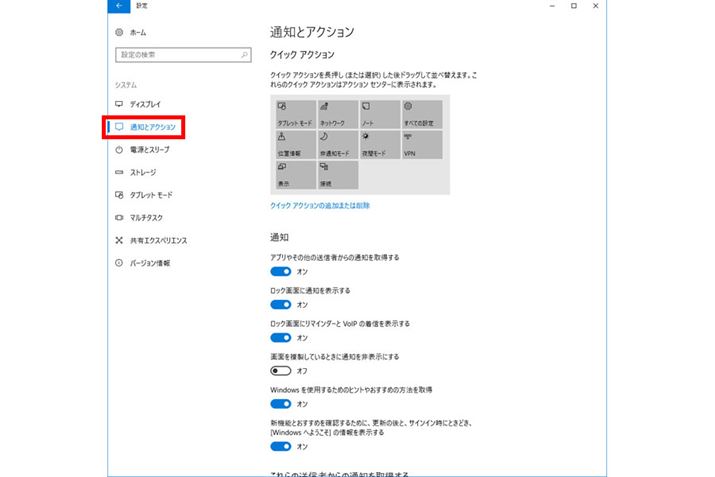715x477 pixels.
Task: Click the 位置情報 quick action tile
Action: pyautogui.click(x=295, y=144)
